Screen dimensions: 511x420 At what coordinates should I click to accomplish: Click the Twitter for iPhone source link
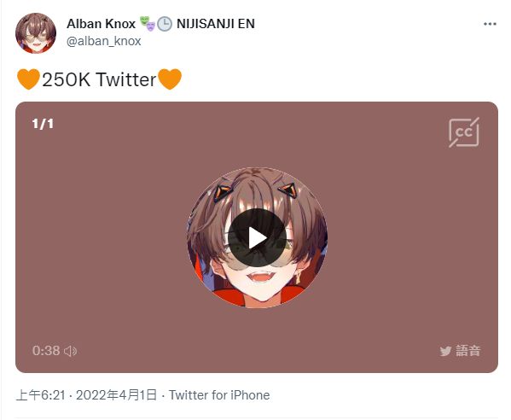coord(219,395)
